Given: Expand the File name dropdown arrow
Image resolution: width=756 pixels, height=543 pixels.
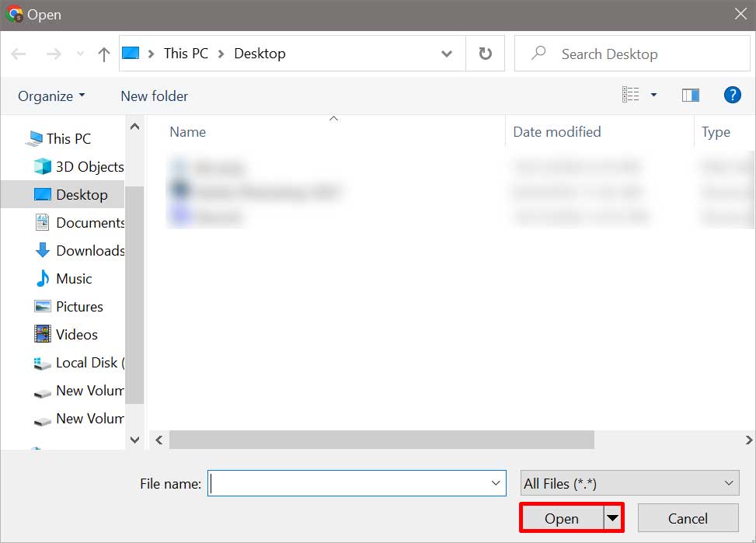Looking at the screenshot, I should pyautogui.click(x=495, y=483).
